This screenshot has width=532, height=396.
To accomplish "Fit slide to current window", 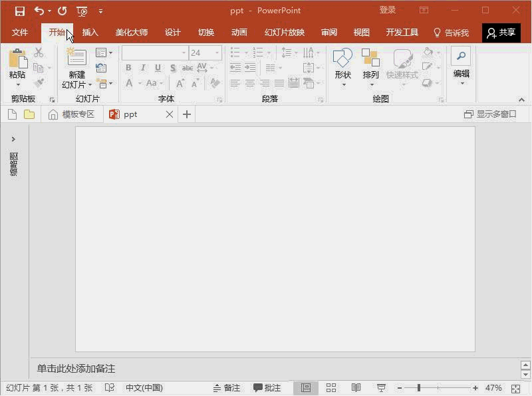I will (516, 388).
